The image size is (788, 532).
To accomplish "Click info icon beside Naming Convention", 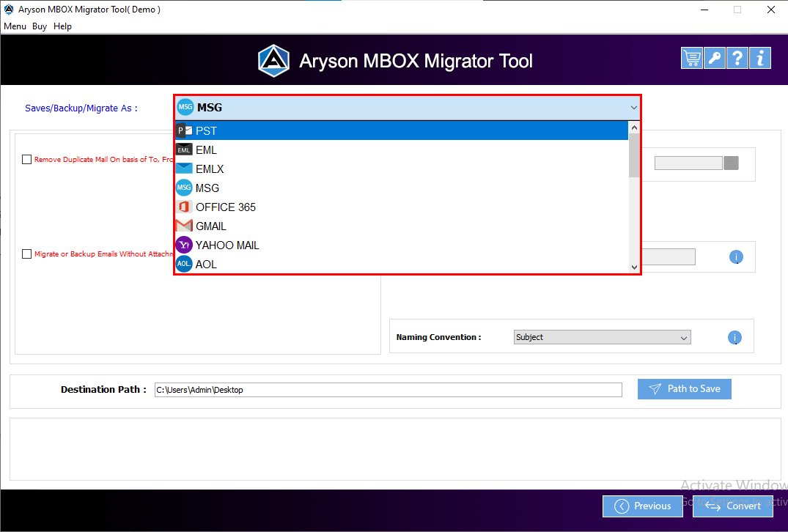I will [x=734, y=337].
